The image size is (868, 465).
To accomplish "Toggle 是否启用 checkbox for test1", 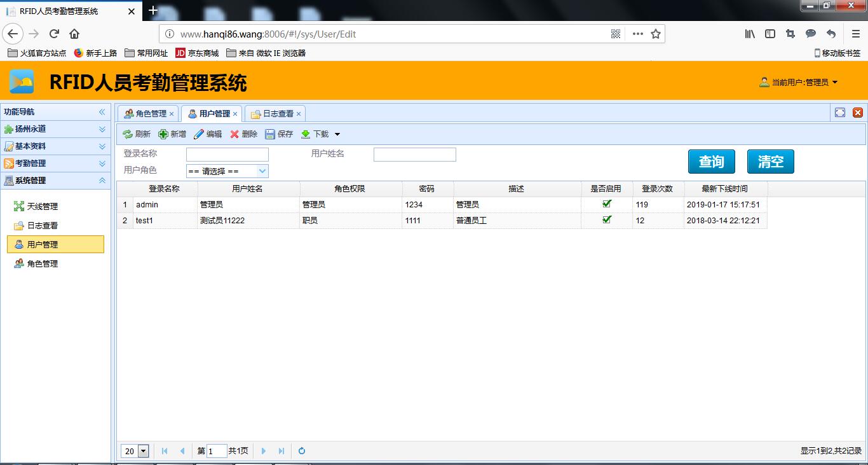I will [607, 220].
